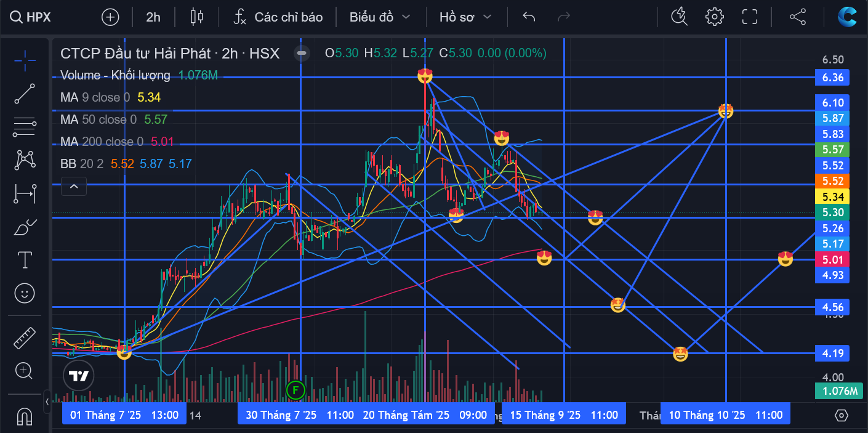Click the 30 Tháng 7 '25 11:00 time label

[x=300, y=415]
